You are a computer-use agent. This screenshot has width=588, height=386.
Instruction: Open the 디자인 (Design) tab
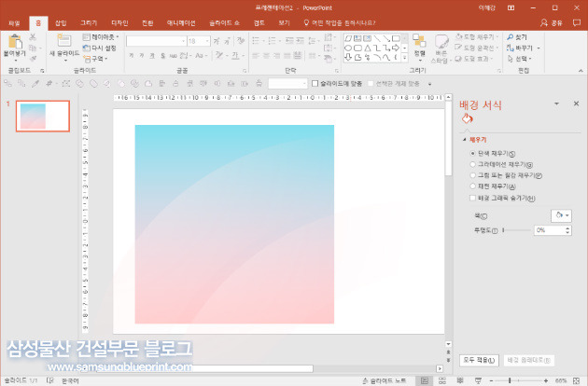click(x=119, y=23)
